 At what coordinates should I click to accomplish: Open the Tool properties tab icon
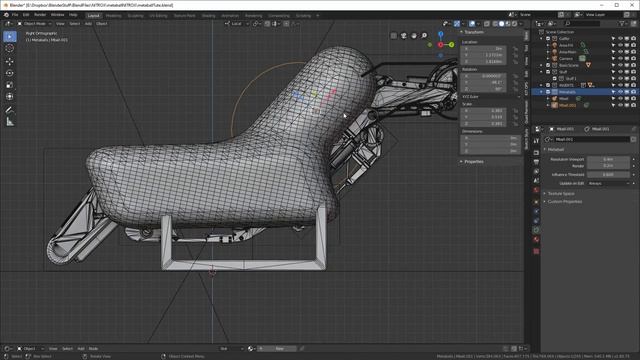[536, 141]
